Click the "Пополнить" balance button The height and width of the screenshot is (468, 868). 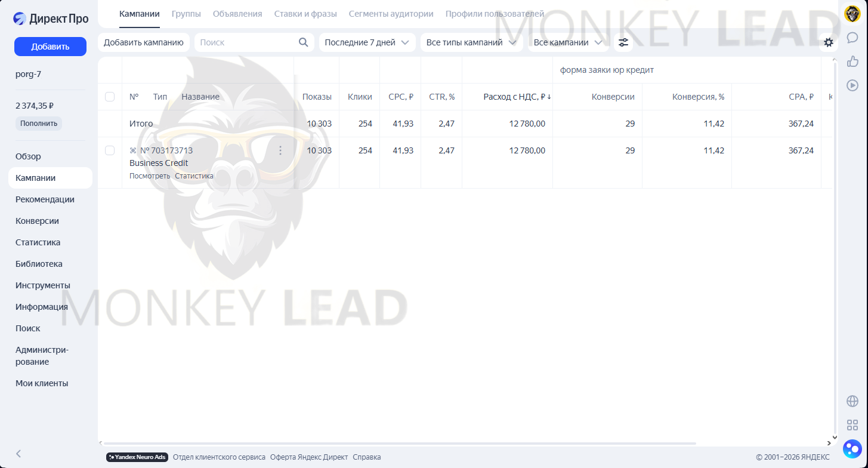(x=39, y=124)
